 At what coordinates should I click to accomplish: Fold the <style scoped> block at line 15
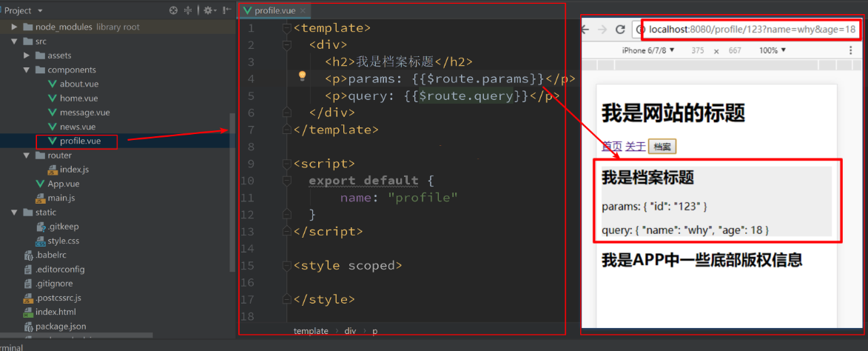point(287,266)
